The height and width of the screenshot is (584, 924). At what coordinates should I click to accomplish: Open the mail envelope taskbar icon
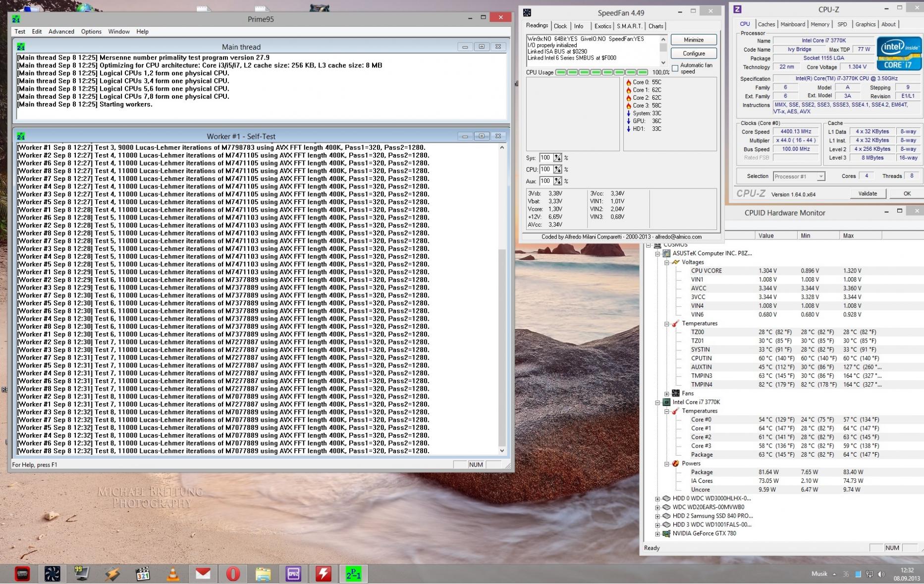coord(203,574)
